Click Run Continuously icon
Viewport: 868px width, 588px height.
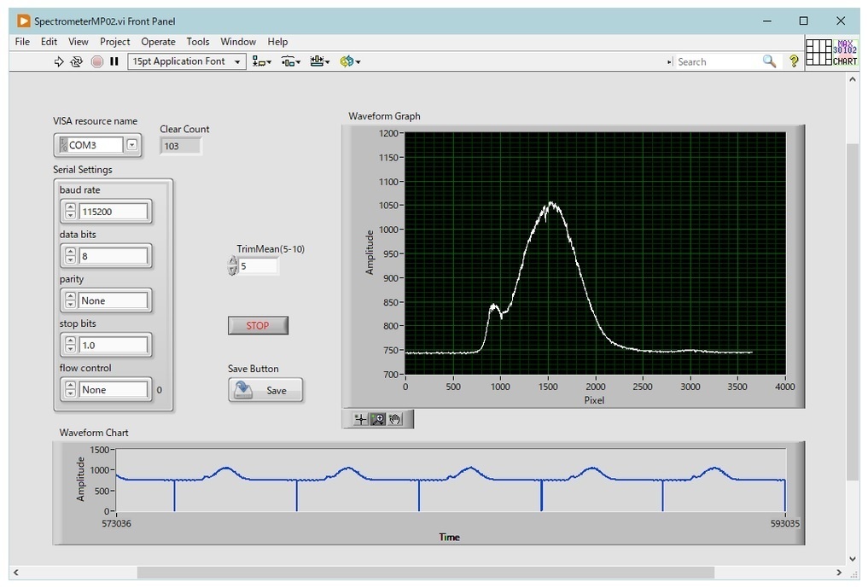click(x=77, y=61)
